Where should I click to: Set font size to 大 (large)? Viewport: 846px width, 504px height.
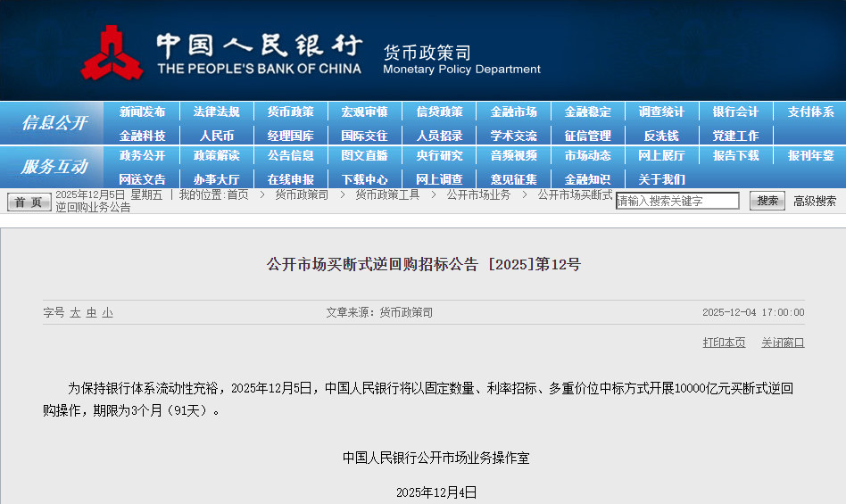coord(75,313)
